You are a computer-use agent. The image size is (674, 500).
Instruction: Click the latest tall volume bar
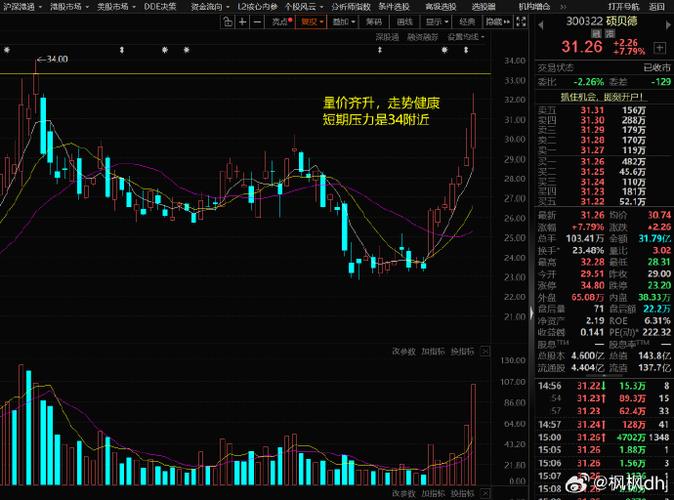(x=474, y=434)
